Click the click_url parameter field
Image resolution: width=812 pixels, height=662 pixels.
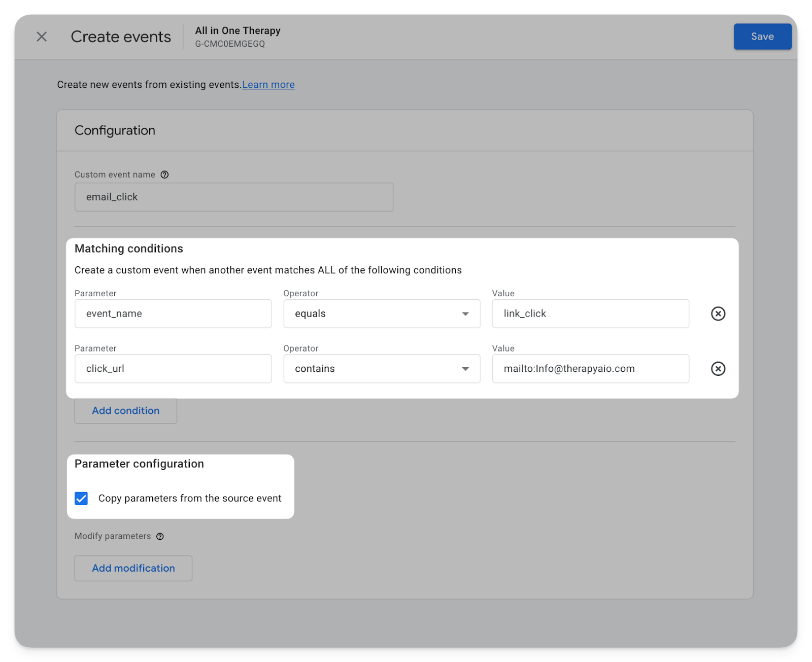pyautogui.click(x=173, y=369)
